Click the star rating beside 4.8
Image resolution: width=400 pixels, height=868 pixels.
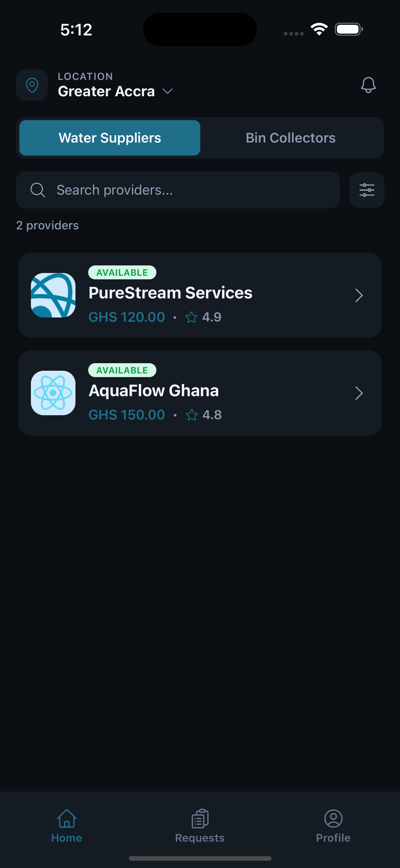click(192, 415)
